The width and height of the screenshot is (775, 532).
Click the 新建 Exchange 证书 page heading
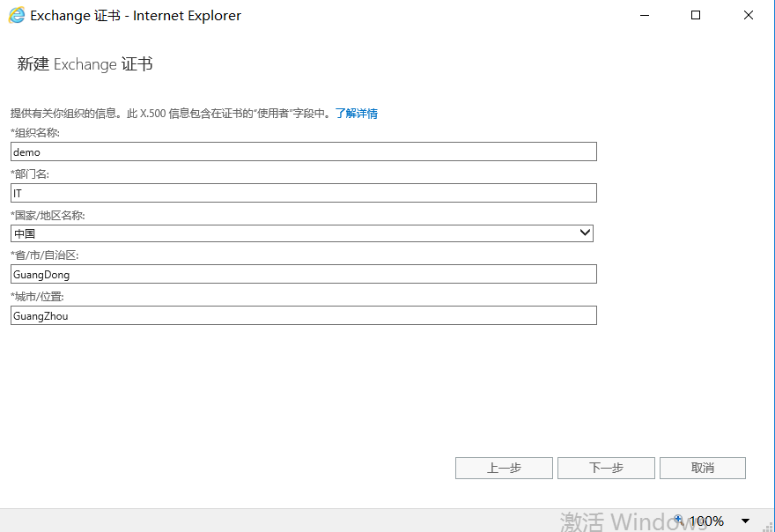pos(84,63)
